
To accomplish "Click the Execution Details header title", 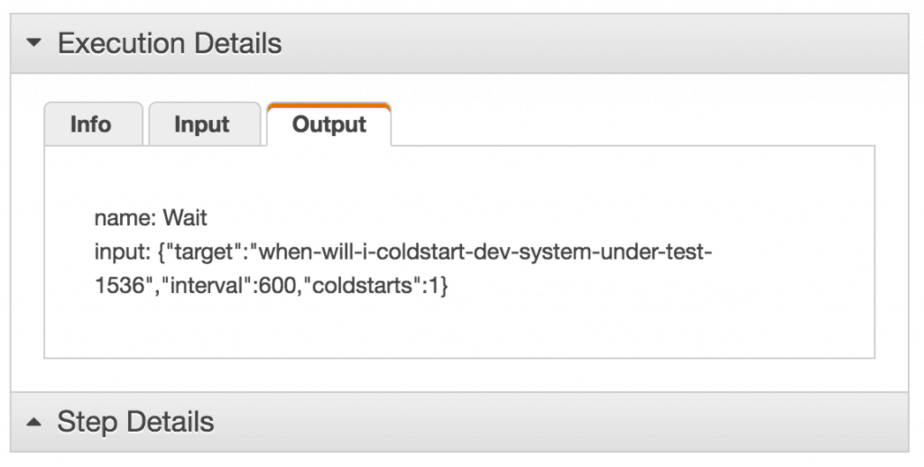I will pos(169,44).
